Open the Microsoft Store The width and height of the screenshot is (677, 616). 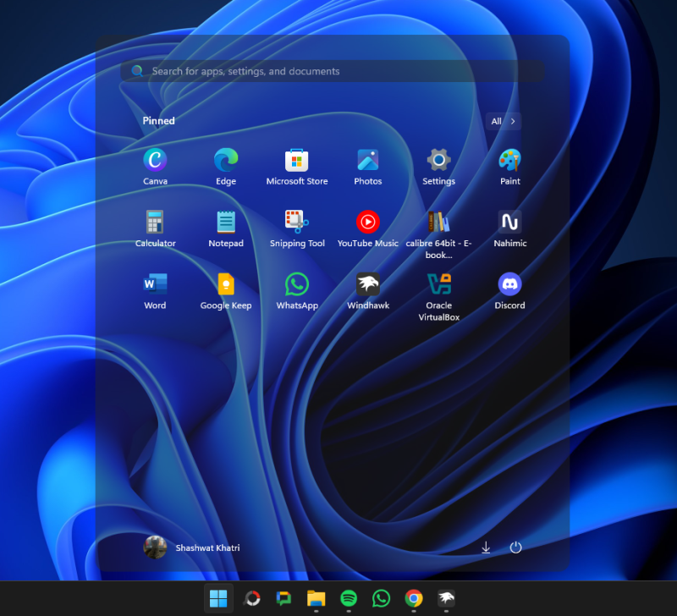point(297,161)
